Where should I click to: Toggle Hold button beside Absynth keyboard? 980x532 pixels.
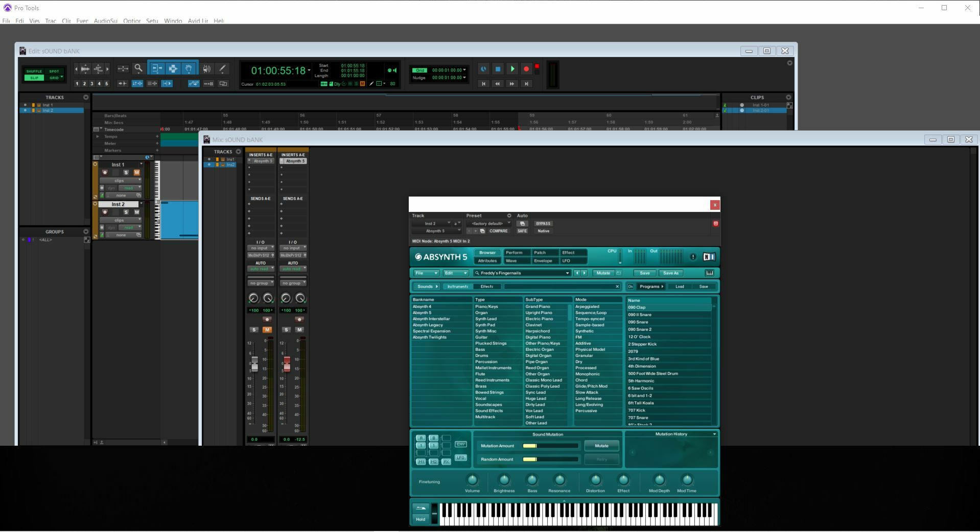(x=421, y=519)
